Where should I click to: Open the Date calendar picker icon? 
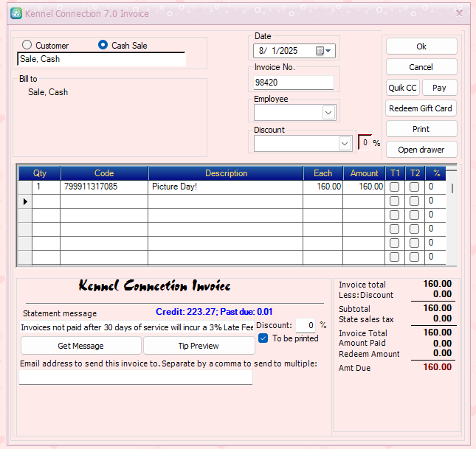click(320, 51)
